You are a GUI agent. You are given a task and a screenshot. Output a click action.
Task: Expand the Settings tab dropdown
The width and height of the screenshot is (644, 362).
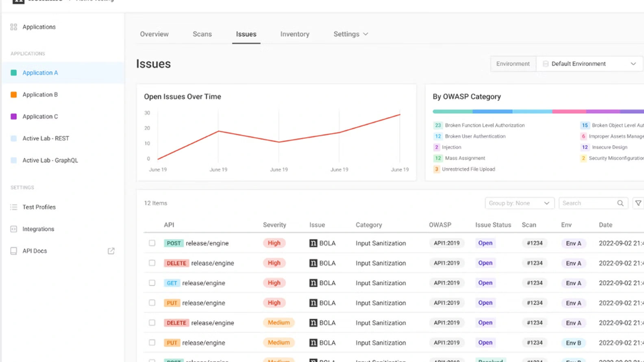pos(351,34)
